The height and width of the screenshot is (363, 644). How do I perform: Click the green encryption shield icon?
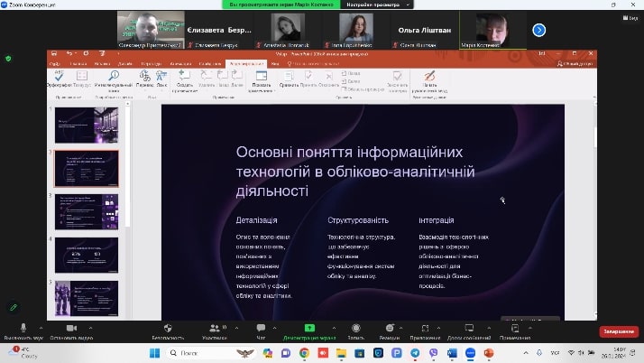pos(8,59)
